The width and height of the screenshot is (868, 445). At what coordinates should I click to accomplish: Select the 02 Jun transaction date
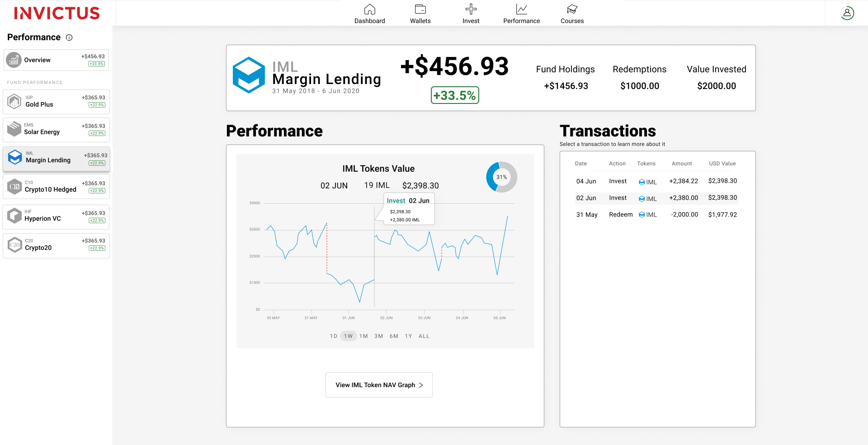coord(586,198)
